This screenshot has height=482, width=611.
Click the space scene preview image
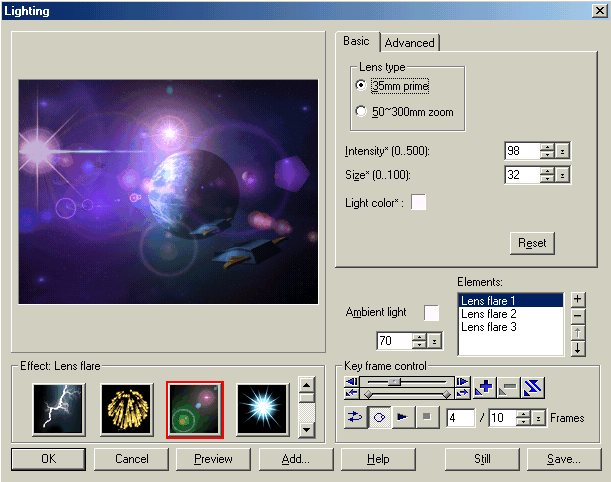tap(168, 192)
